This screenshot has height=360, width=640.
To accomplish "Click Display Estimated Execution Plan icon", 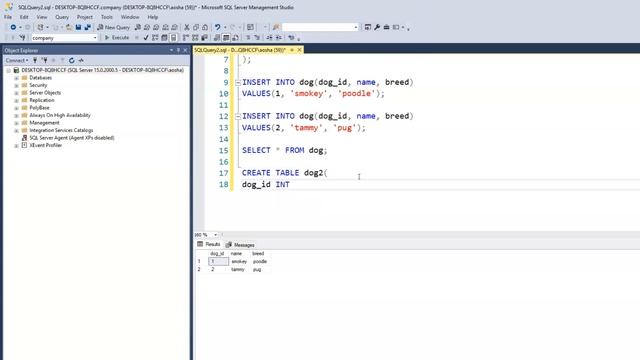I will pyautogui.click(x=155, y=38).
